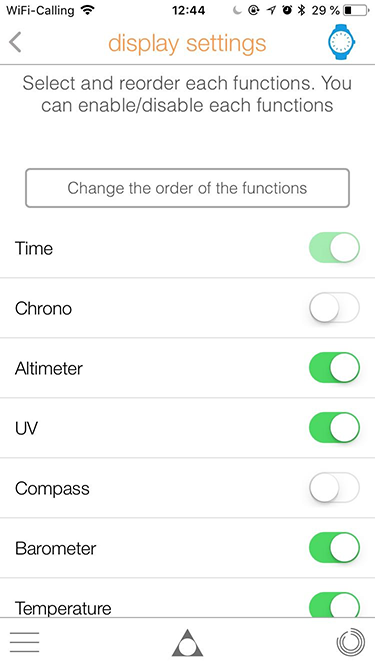Tap the Altimeter row label

49,368
